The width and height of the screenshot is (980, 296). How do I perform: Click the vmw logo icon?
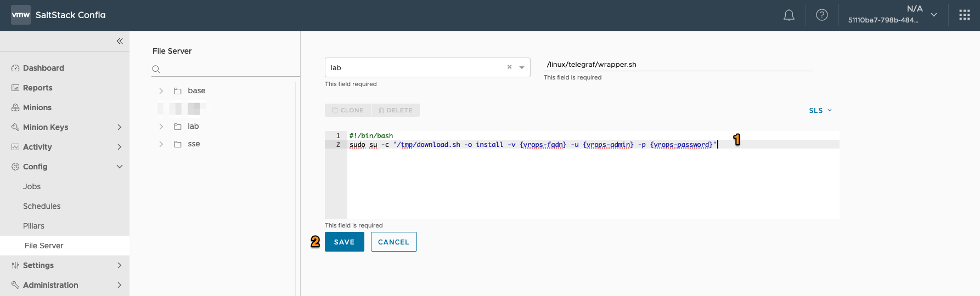tap(21, 15)
